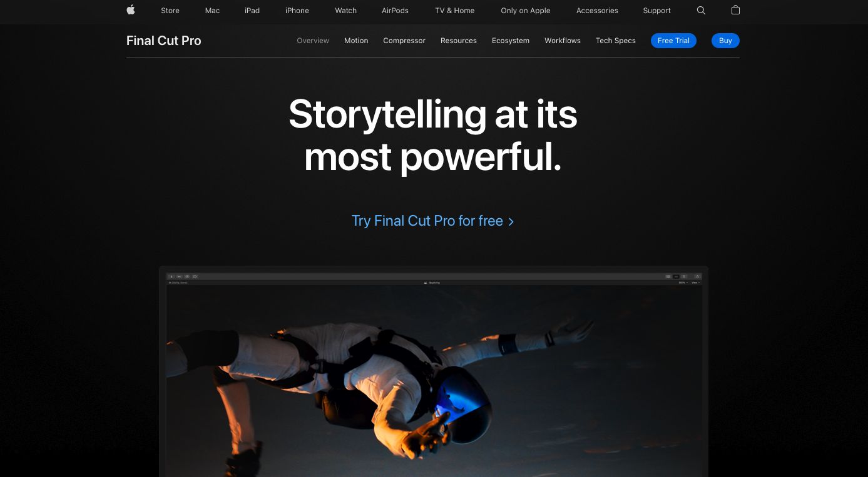Go to the Mac section
868x477 pixels.
212,11
